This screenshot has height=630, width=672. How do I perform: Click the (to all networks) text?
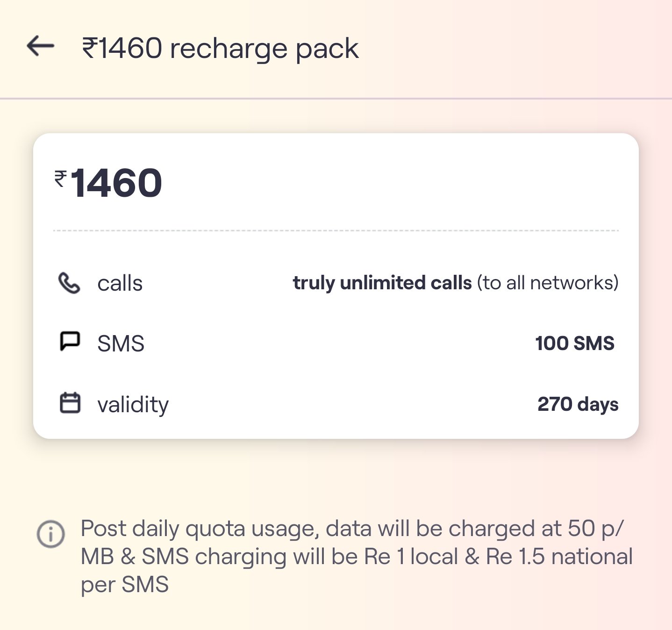[x=547, y=283]
